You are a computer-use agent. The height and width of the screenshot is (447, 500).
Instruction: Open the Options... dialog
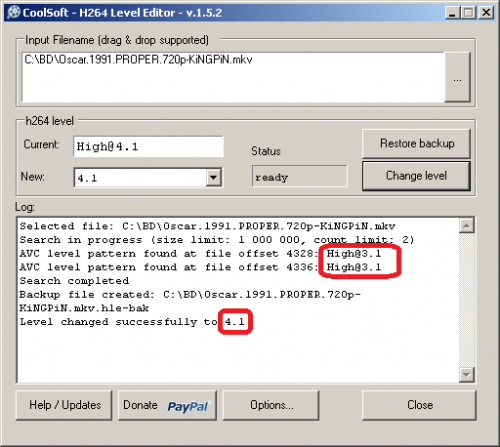pos(271,405)
